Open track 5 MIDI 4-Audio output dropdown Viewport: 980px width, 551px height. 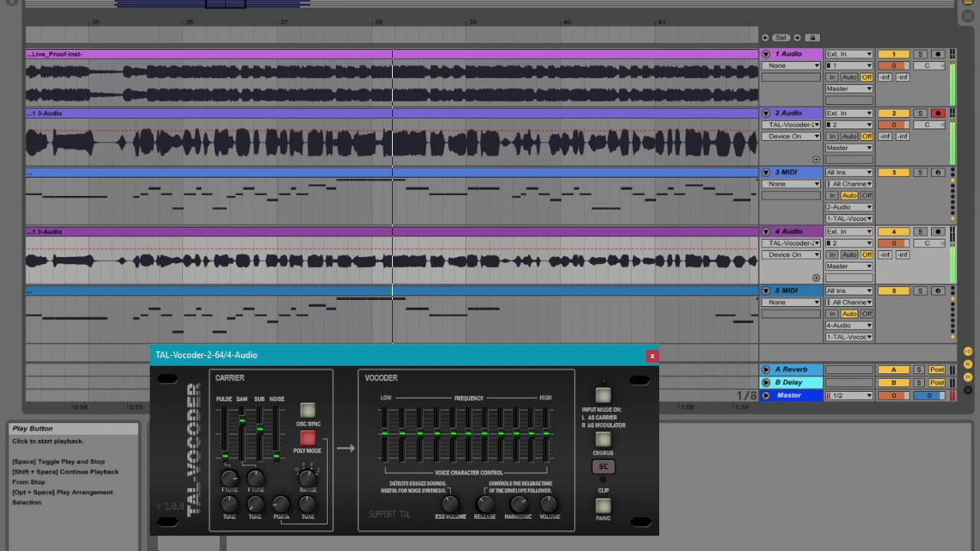849,326
